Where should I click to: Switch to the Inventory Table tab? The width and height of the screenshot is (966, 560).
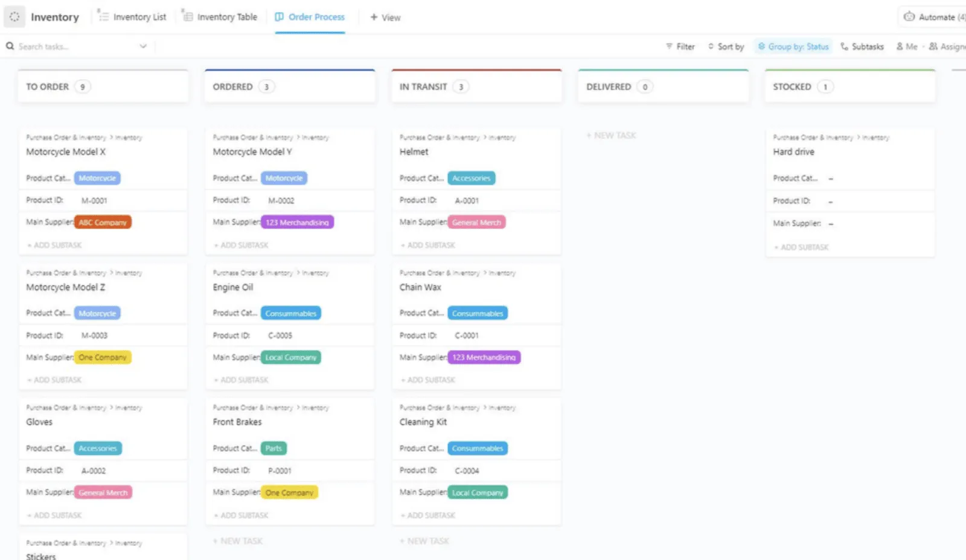tap(220, 17)
